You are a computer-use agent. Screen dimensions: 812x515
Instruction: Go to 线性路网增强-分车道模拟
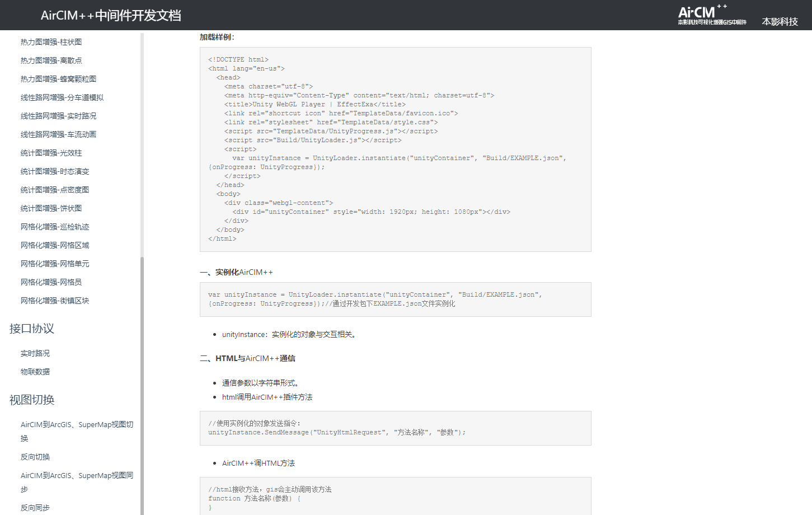tap(62, 97)
